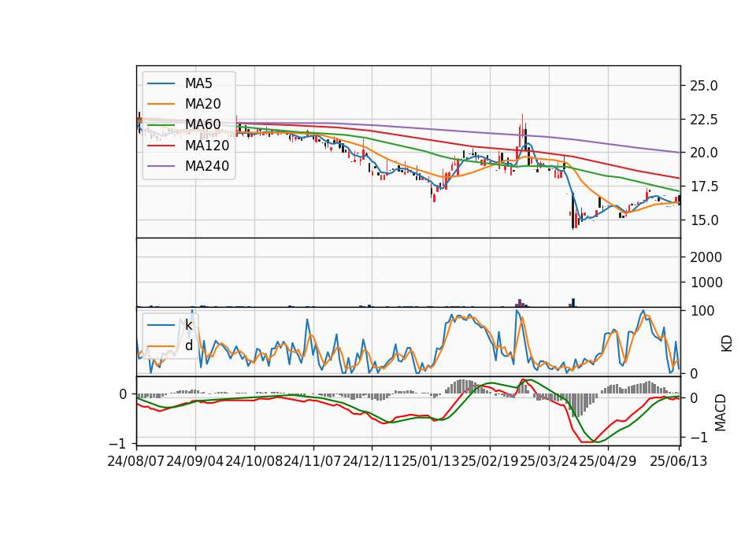
Task: Click the 25/02/19 date label
Action: (490, 461)
